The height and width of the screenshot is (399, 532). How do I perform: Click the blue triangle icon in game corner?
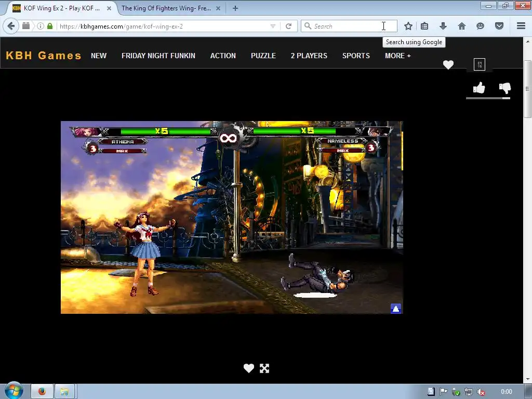pos(395,309)
